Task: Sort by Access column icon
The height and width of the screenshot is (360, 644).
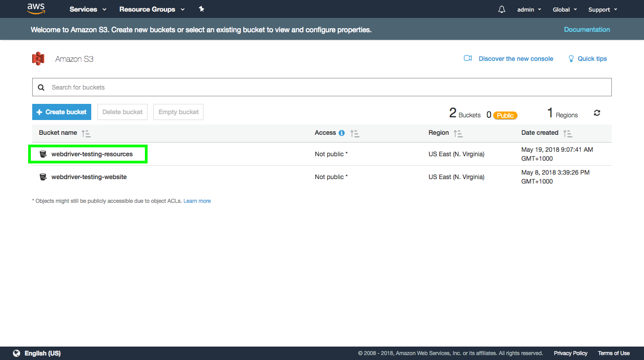Action: [355, 133]
